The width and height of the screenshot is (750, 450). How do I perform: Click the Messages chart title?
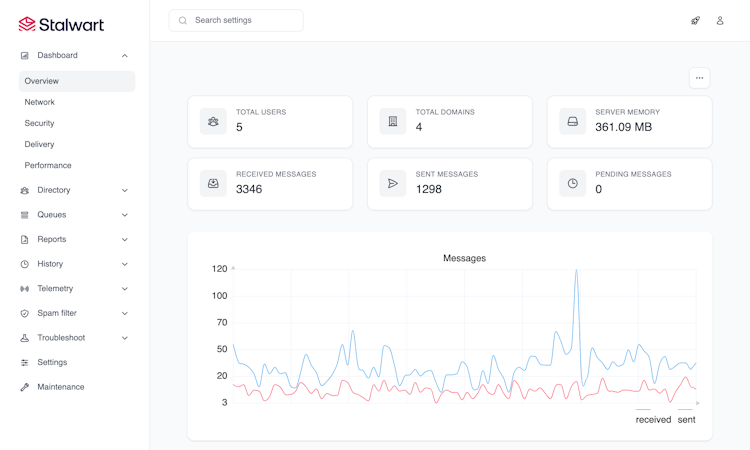pyautogui.click(x=464, y=258)
